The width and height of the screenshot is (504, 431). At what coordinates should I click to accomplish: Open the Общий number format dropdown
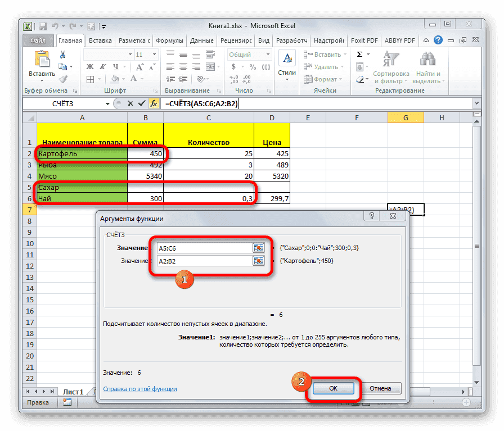pyautogui.click(x=268, y=54)
